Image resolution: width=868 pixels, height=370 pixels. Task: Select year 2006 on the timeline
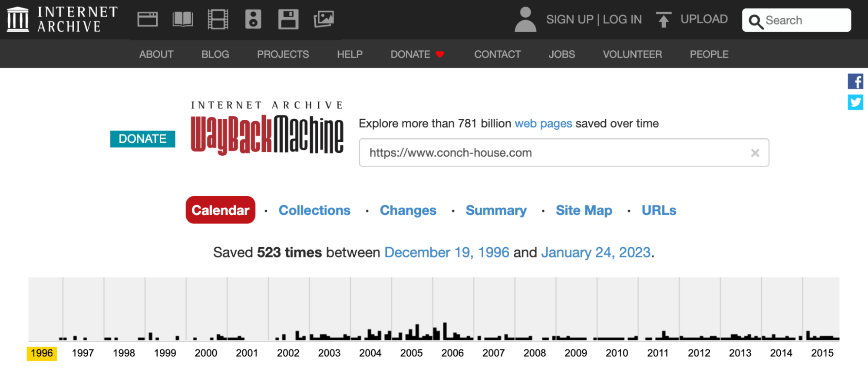pos(452,353)
